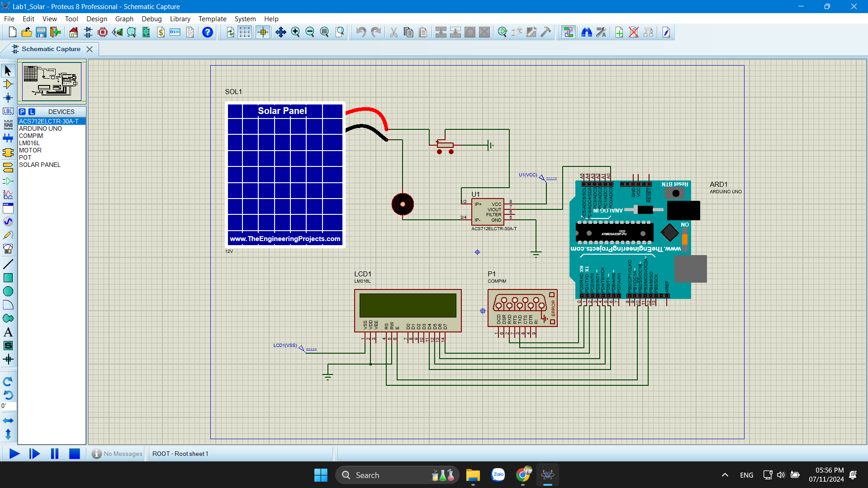Click the Redraw display icon
The width and height of the screenshot is (868, 488).
click(x=230, y=32)
